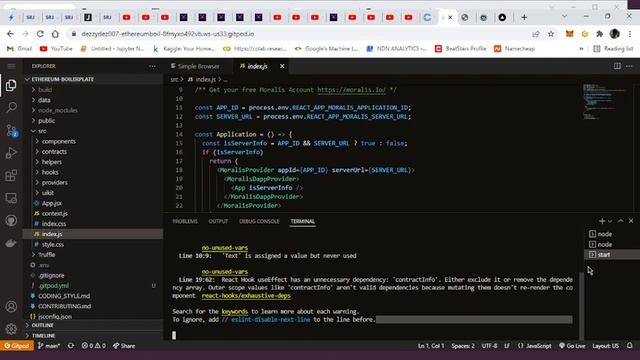Click the Gitpod status bar button

coord(17,346)
